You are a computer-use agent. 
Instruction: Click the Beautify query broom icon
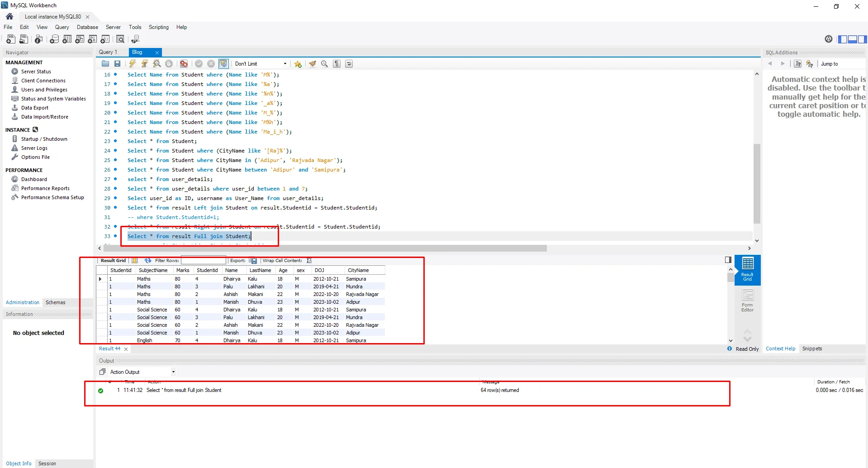pyautogui.click(x=312, y=64)
